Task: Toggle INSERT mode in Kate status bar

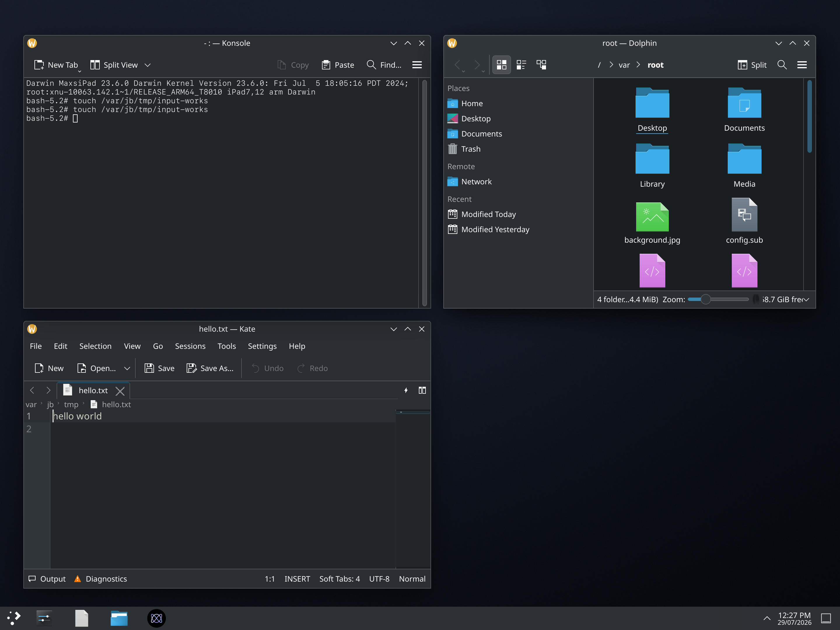Action: [x=297, y=579]
